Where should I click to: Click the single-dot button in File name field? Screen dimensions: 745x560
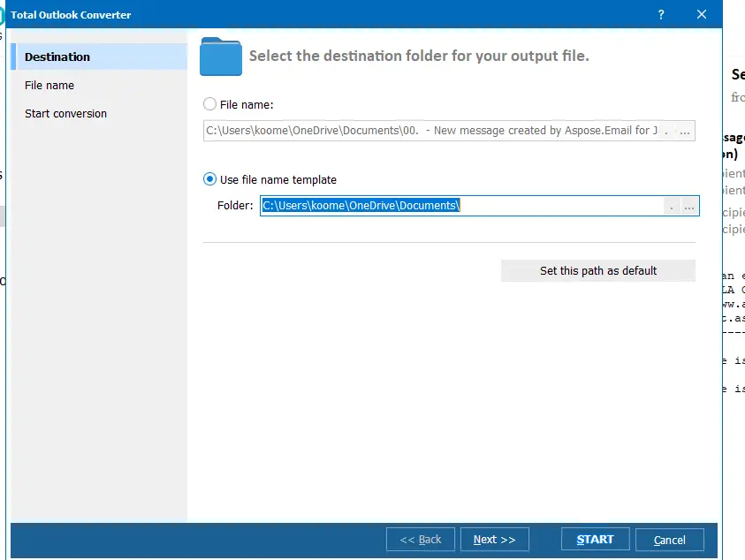(x=666, y=131)
